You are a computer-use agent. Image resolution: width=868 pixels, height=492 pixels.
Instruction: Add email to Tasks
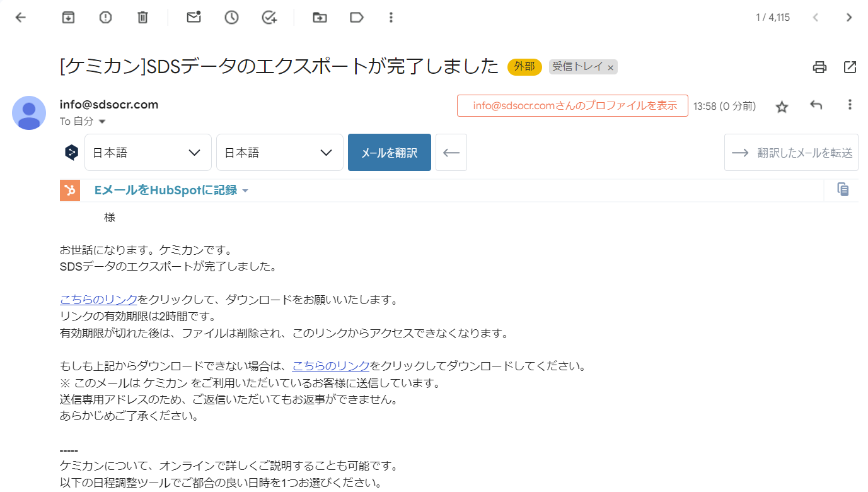click(x=269, y=18)
